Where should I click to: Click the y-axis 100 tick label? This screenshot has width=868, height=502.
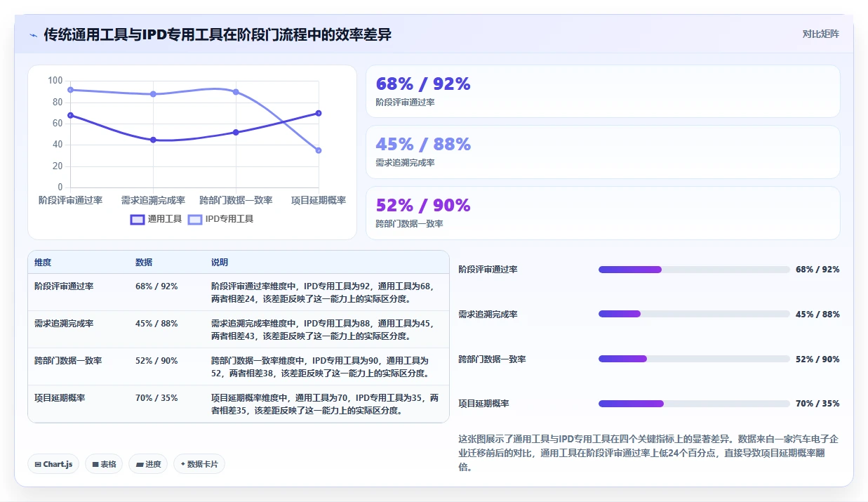[55, 81]
